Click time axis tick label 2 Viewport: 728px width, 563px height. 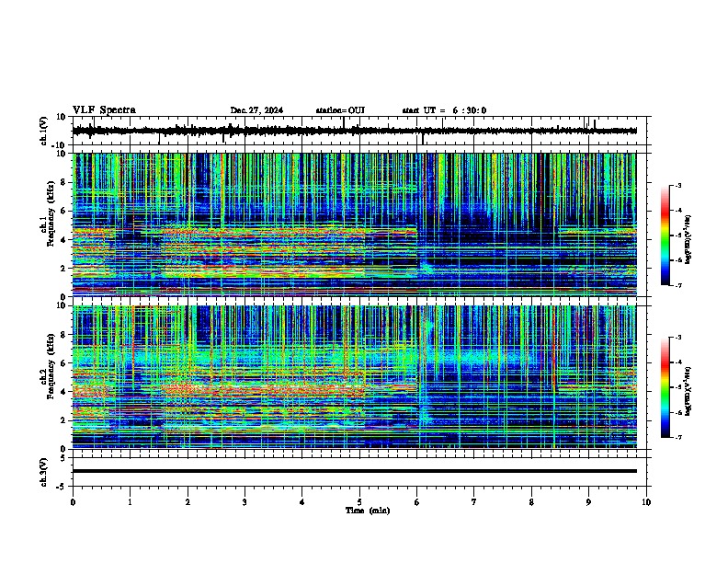[188, 501]
